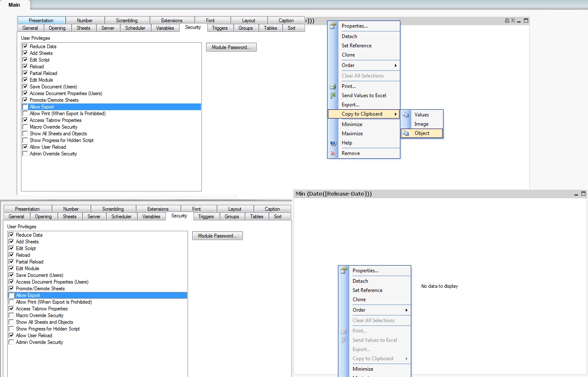Screen dimensions: 588x377
Task: Expand the Order submenu in the lower context menu
Action: click(374, 310)
